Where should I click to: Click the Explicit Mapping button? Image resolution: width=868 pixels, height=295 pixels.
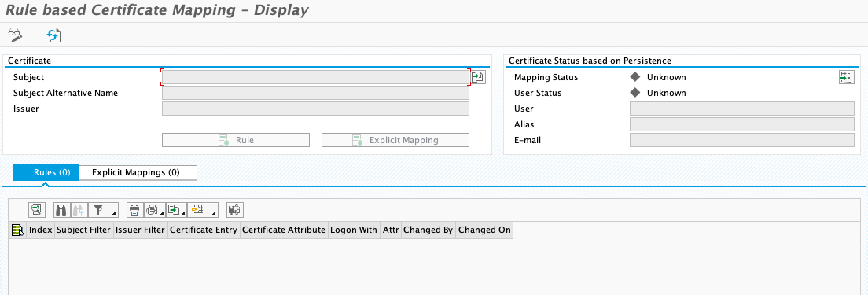click(x=395, y=140)
